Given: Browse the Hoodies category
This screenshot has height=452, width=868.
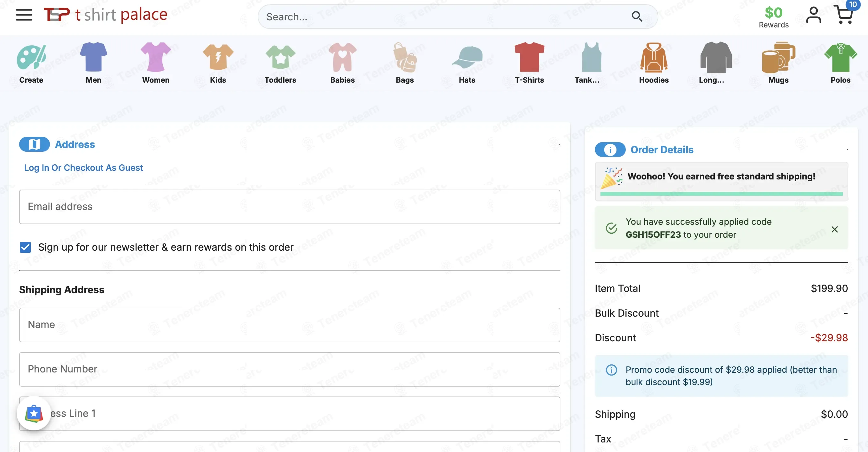Looking at the screenshot, I should click(654, 63).
